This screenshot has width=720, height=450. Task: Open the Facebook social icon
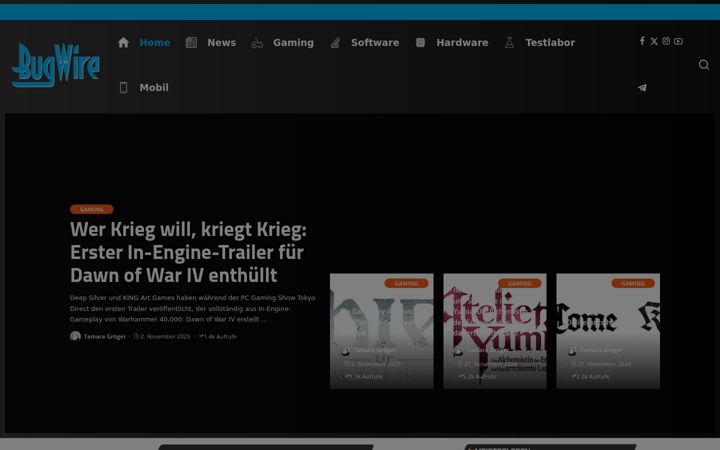tap(642, 41)
